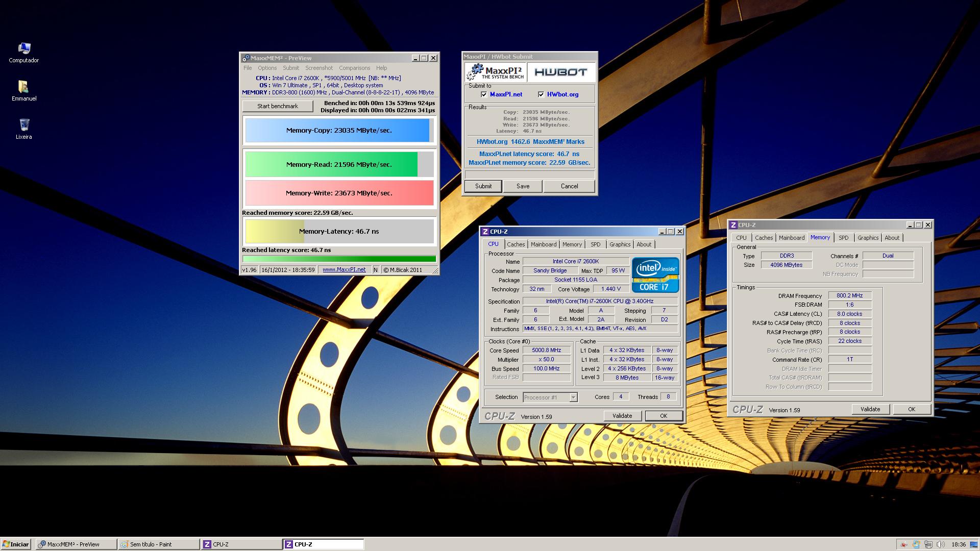Click the taskbar clock showing 18:36
Viewport: 980px width, 551px height.
click(959, 544)
